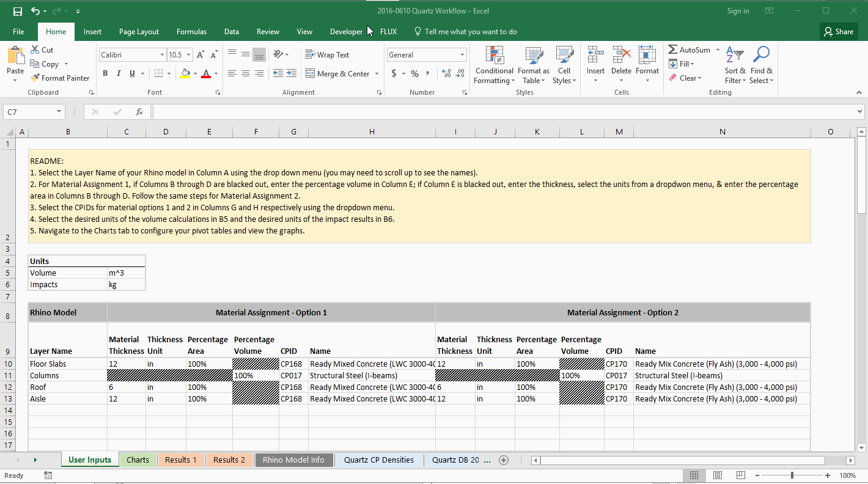Toggle Italic formatting

point(119,73)
